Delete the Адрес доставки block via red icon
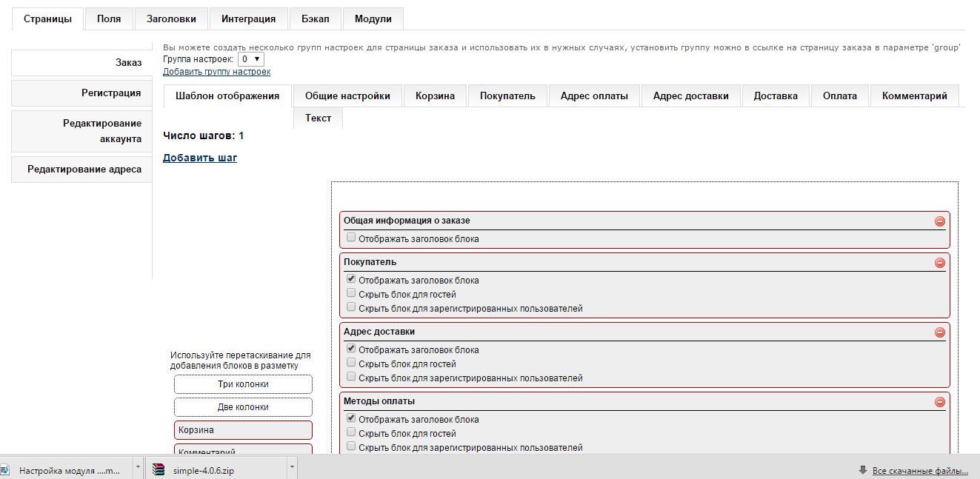 tap(939, 332)
